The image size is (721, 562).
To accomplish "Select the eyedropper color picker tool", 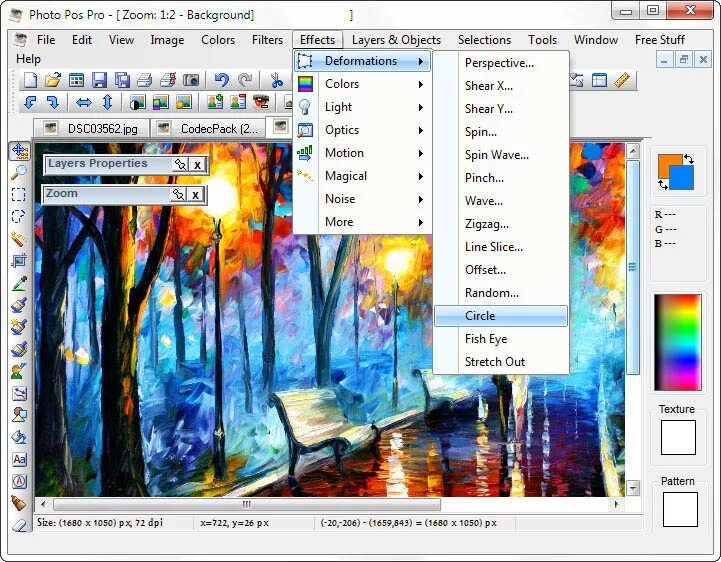I will coord(18,283).
